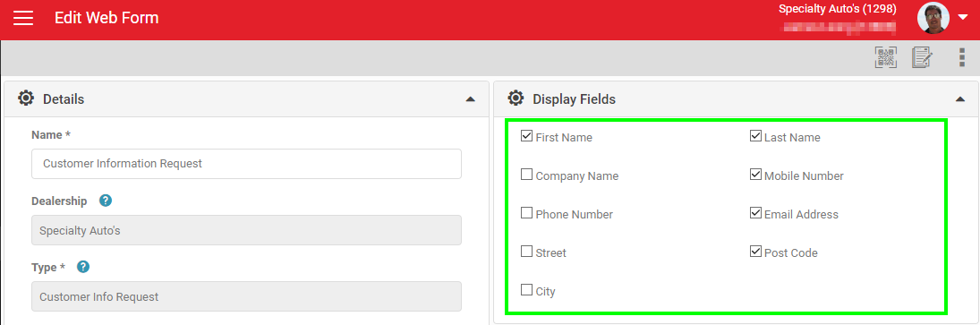This screenshot has height=325, width=980.
Task: Click the Name input field
Action: [246, 164]
